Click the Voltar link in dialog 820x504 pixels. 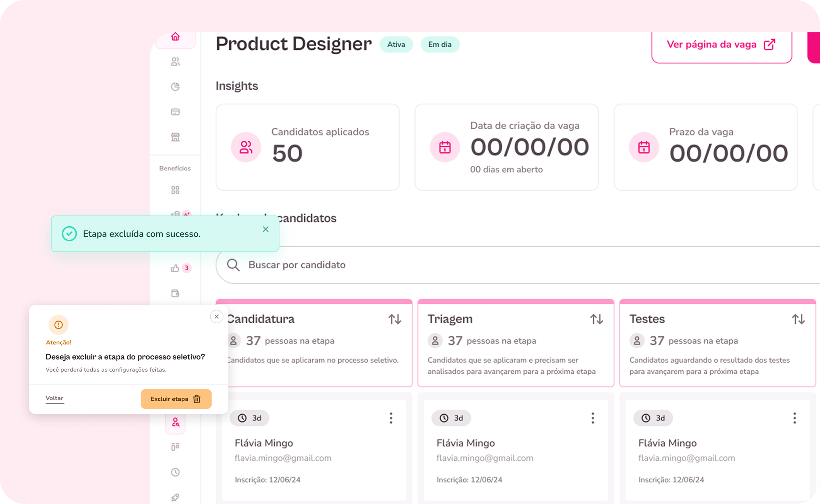55,398
